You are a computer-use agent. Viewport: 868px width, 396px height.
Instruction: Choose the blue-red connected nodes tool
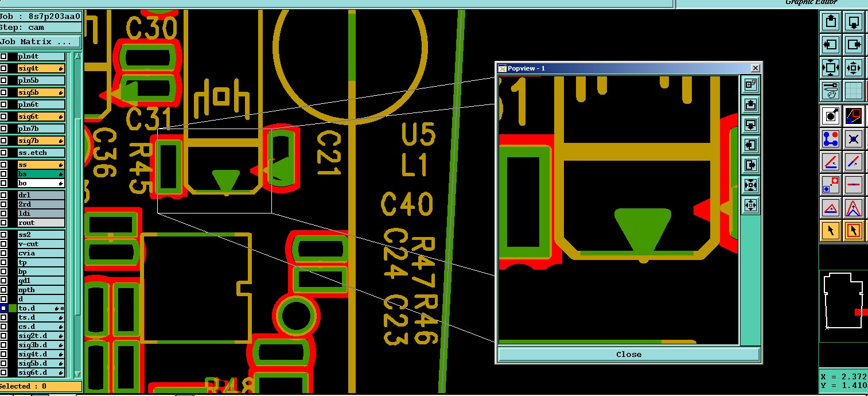(x=831, y=139)
